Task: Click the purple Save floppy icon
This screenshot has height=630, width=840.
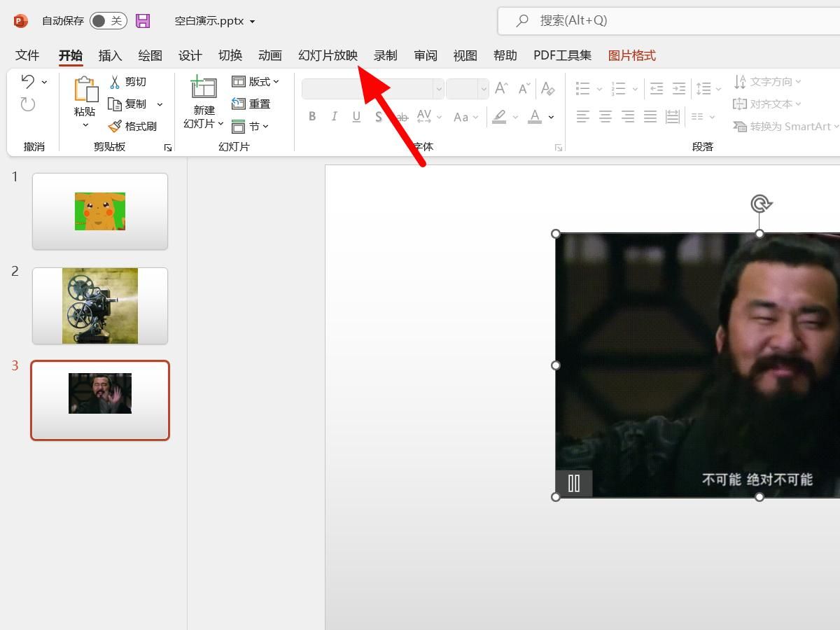Action: [x=143, y=21]
